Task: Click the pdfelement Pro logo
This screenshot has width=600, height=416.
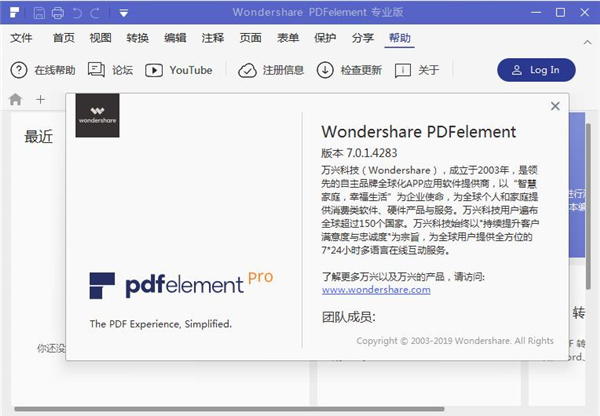Action: click(181, 285)
